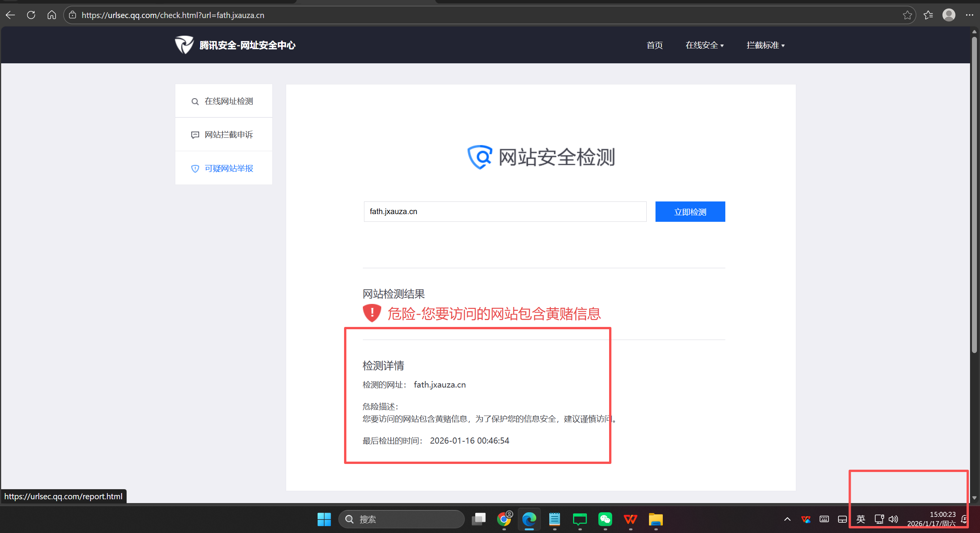Click the Tencent security logo
The image size is (980, 533).
[184, 45]
